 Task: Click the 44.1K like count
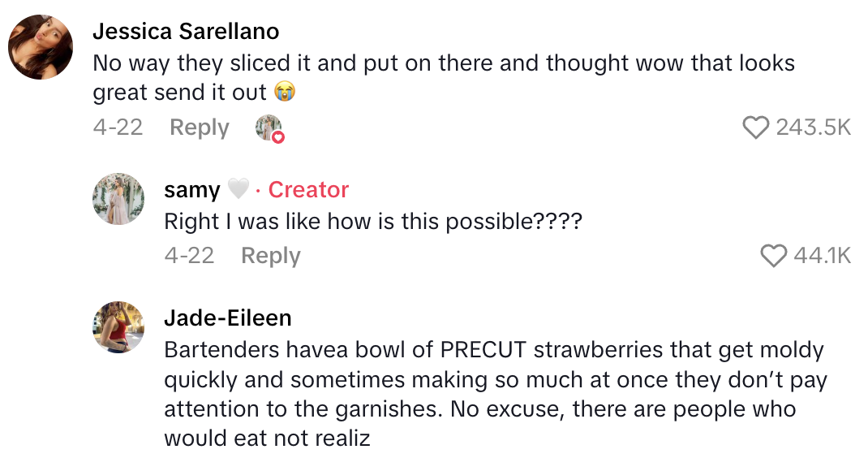[x=822, y=256]
